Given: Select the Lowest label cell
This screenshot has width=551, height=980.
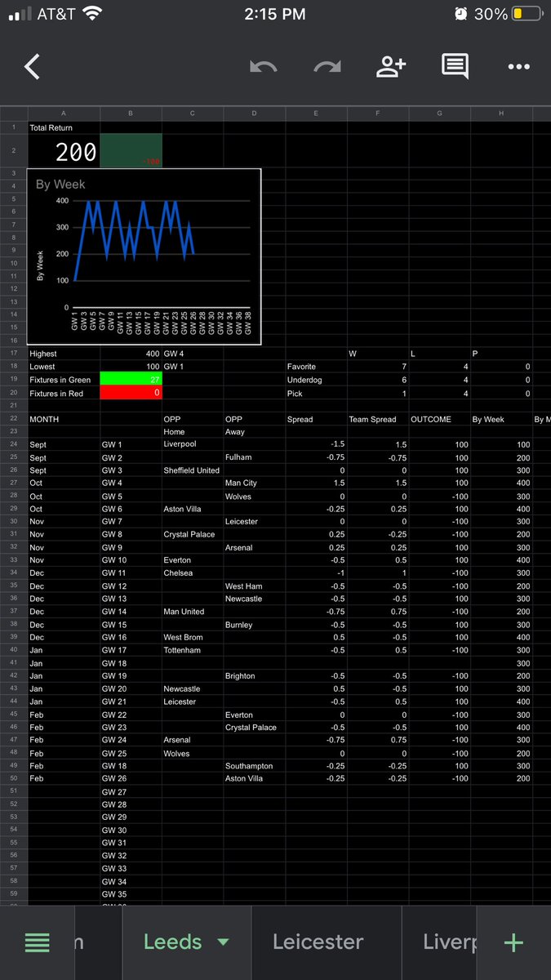Looking at the screenshot, I should click(64, 367).
